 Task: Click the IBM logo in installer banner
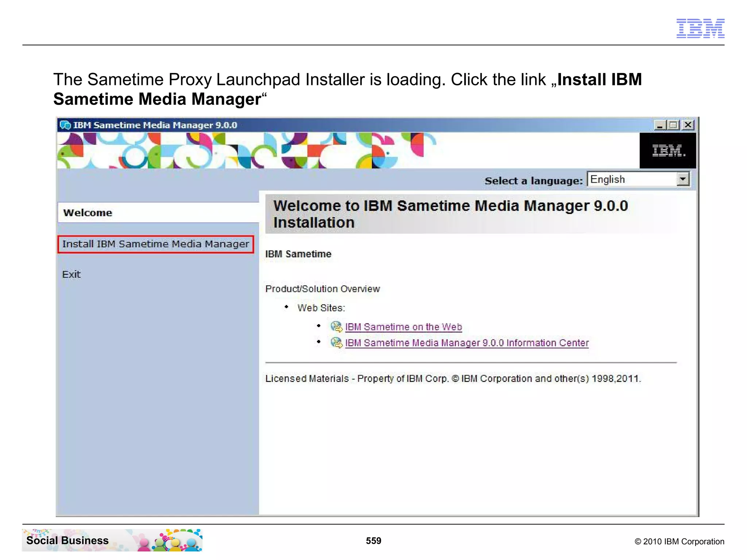click(668, 151)
